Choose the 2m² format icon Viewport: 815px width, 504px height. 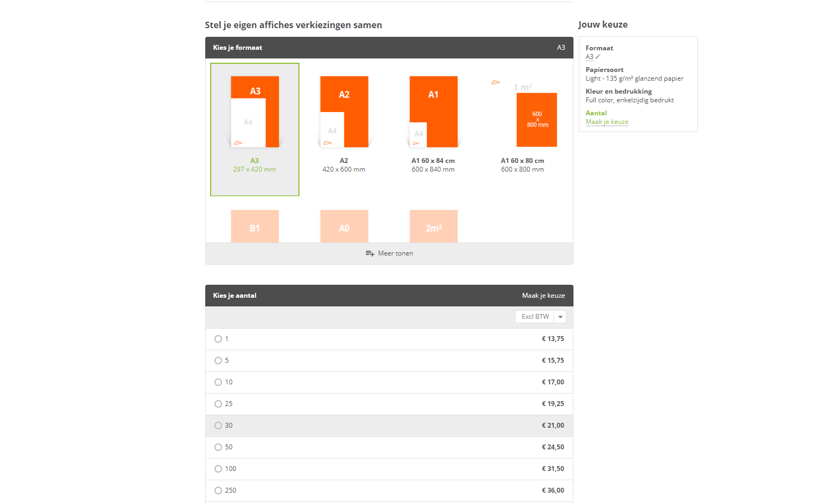tap(433, 226)
